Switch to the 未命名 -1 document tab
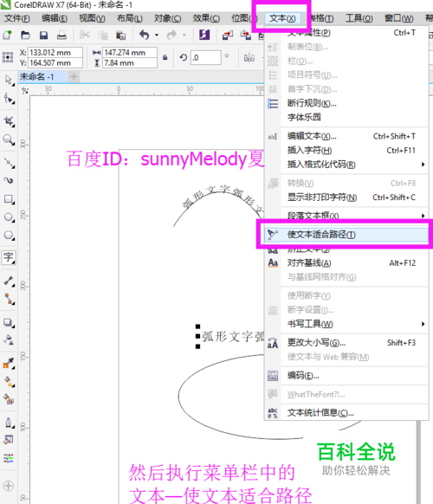The width and height of the screenshot is (433, 504). pyautogui.click(x=42, y=77)
